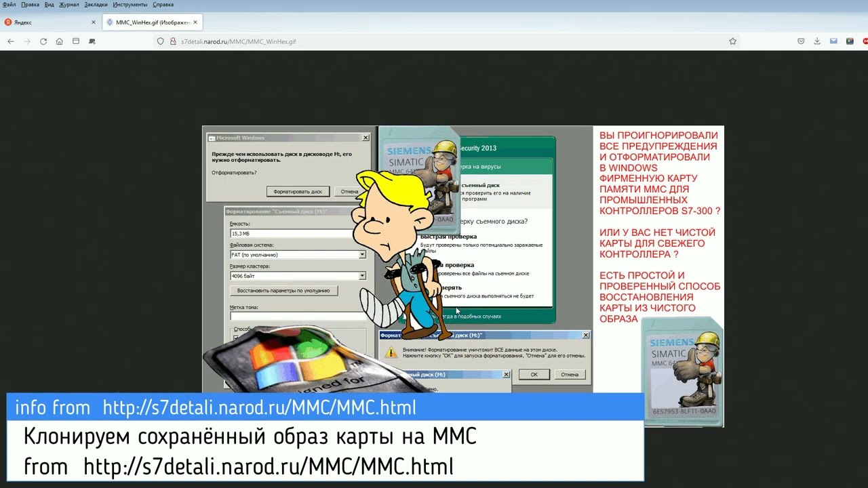Bookmark this page with the star icon
This screenshot has height=488, width=868.
(732, 41)
